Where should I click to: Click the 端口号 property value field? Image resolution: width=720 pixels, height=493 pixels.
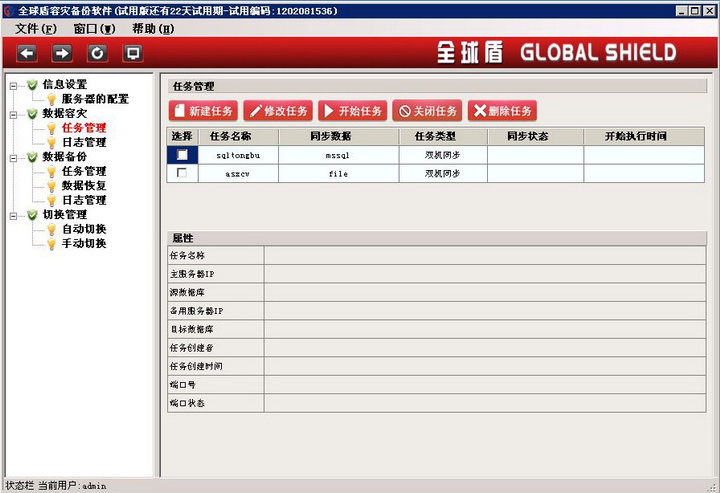(x=485, y=385)
